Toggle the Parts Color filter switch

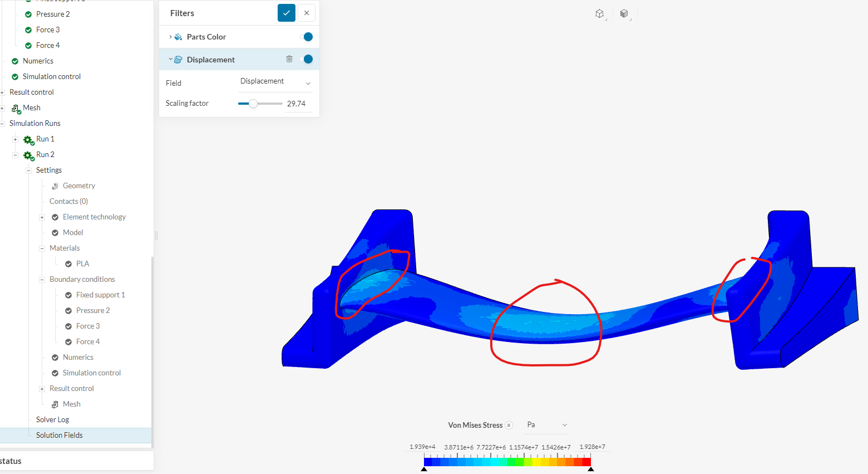point(306,37)
